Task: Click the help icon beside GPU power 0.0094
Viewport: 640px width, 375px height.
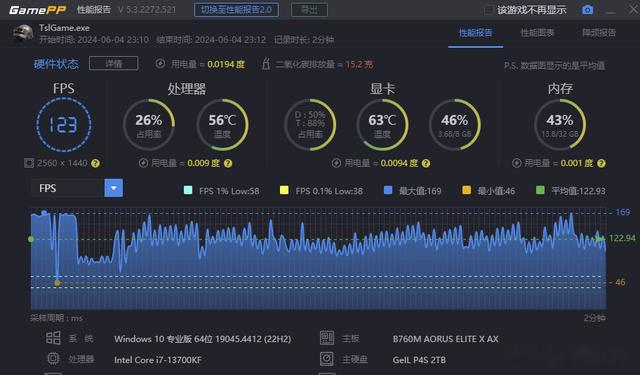Action: tap(426, 163)
